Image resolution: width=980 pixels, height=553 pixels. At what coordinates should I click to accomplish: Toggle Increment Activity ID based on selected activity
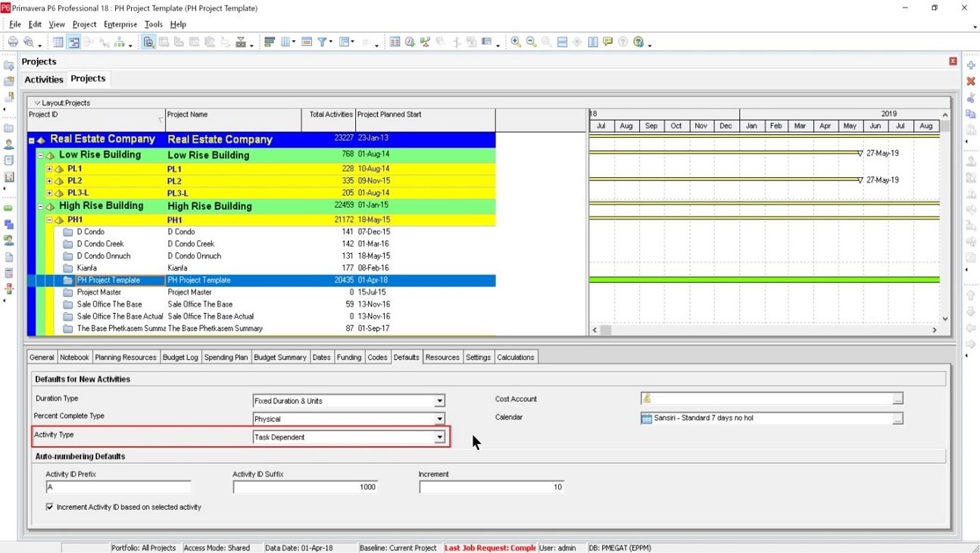(x=51, y=507)
